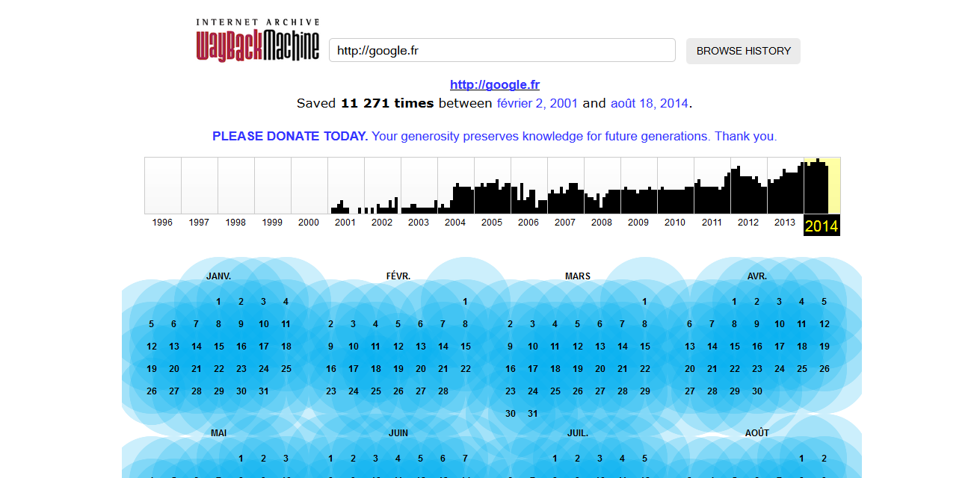The height and width of the screenshot is (478, 980).
Task: Select day 5 in the AVR. calendar
Action: 824,302
